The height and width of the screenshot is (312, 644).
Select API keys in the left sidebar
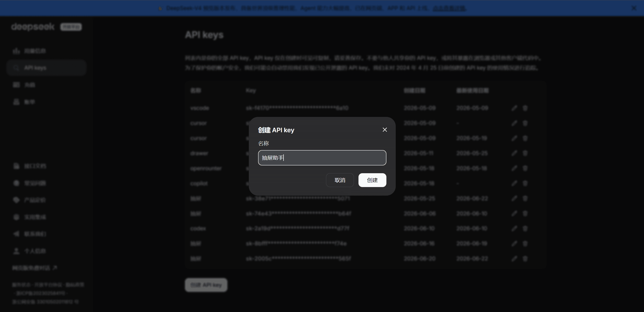[47, 68]
